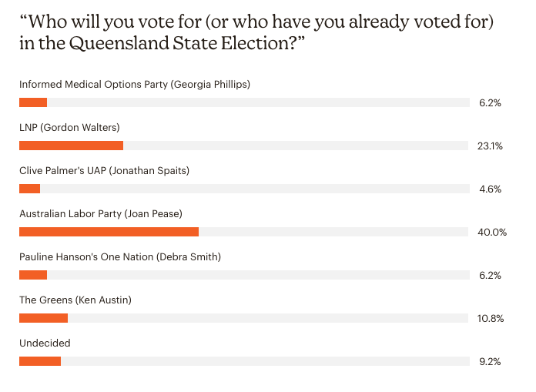Screen dimensions: 536x392
Task: Click the orange LNP result bar
Action: pos(71,146)
